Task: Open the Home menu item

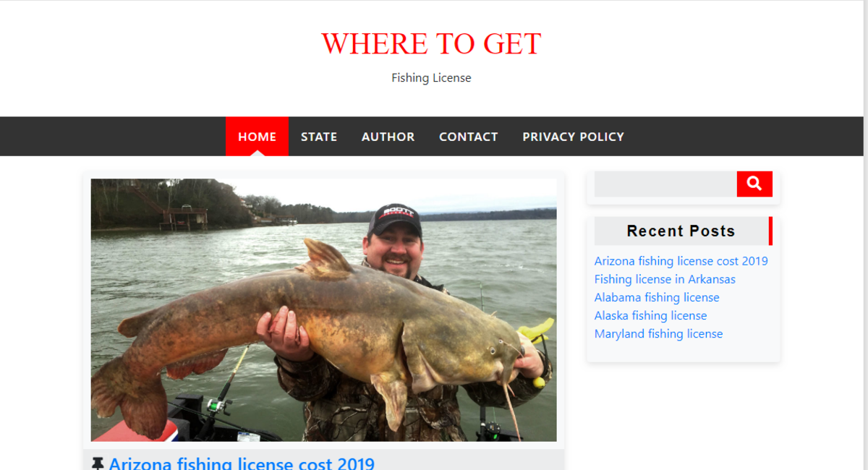Action: click(x=257, y=137)
